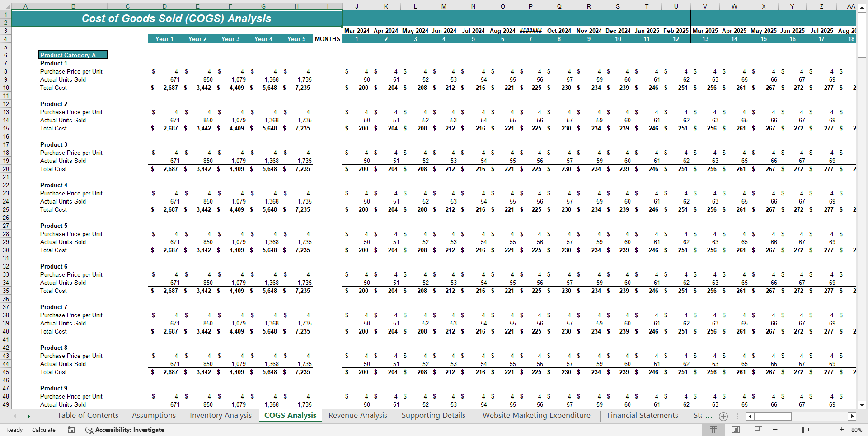Click the previous-sheet navigation arrow
The image size is (868, 436).
[15, 416]
